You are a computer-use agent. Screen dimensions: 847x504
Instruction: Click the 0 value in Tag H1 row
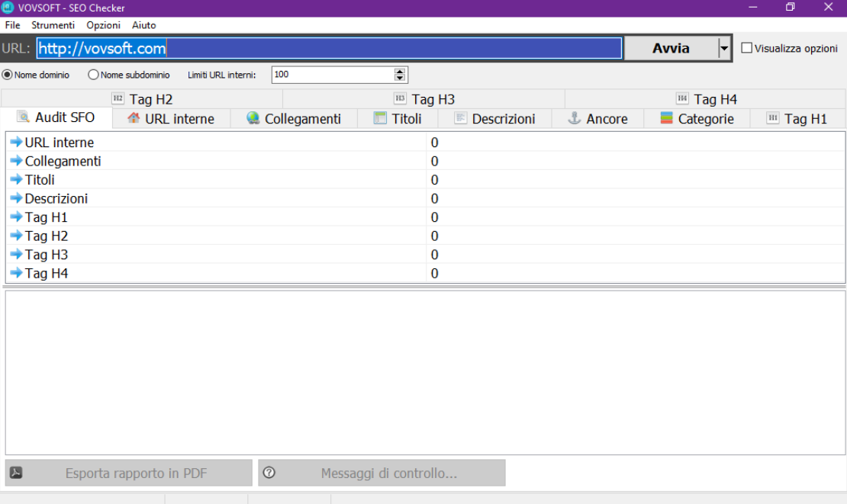pos(434,217)
